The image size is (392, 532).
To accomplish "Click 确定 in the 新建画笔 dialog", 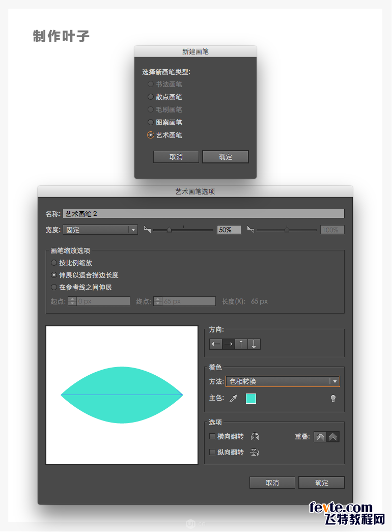I will 226,157.
